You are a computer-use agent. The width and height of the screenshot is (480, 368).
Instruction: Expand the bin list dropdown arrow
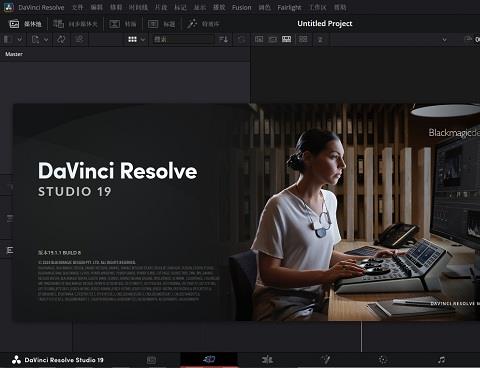20,40
